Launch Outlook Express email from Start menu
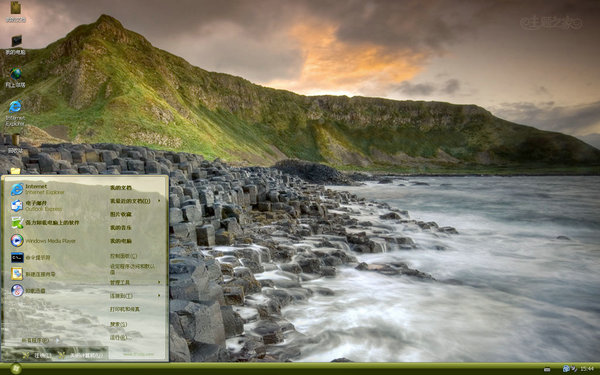Viewport: 600px width, 375px height. tap(37, 206)
